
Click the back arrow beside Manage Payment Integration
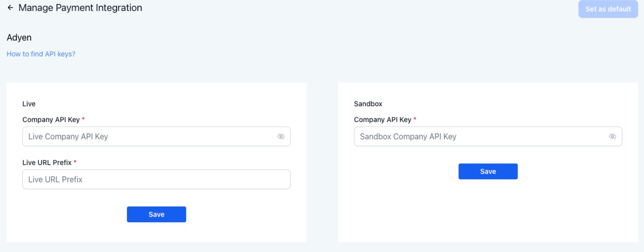[10, 8]
